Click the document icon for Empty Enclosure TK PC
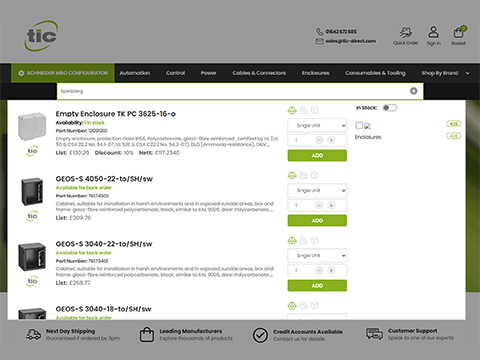This screenshot has height=360, width=480. tap(303, 110)
